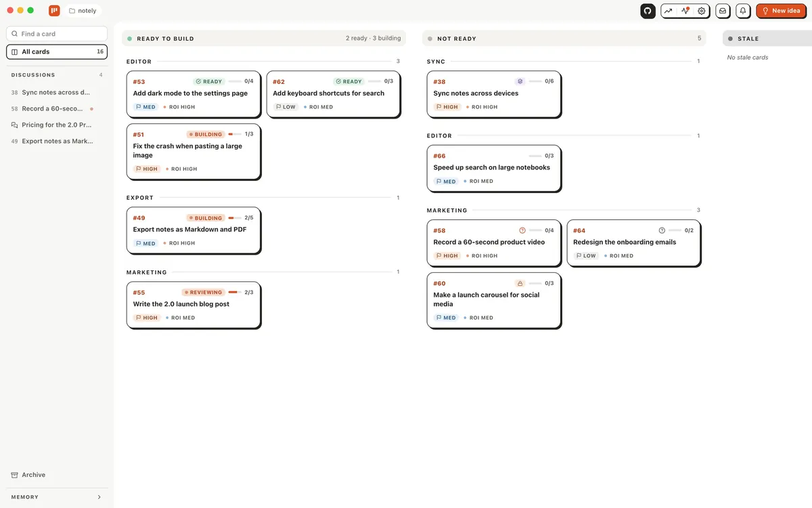
Task: Click the Export group header in Ready to Build
Action: (140, 198)
